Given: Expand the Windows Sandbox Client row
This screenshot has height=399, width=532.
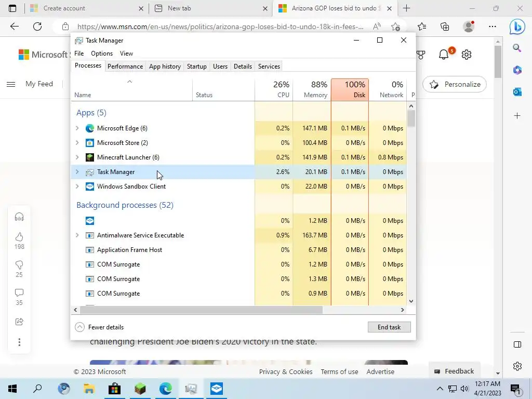Looking at the screenshot, I should [x=77, y=187].
